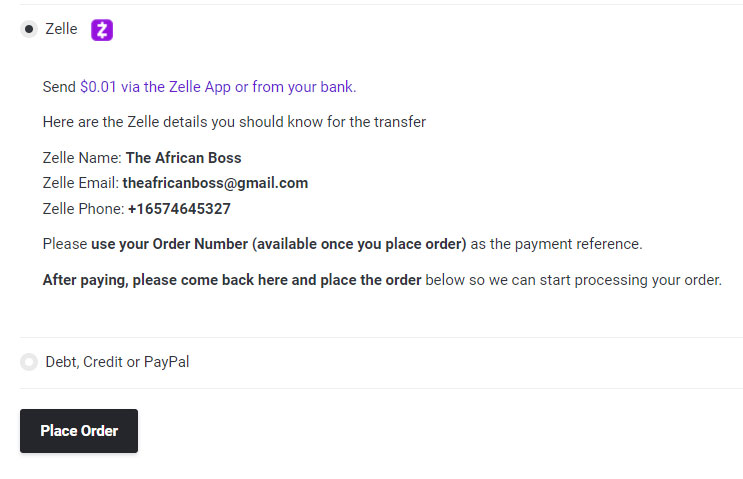This screenshot has width=743, height=479.
Task: Select the Zelle payment radio button
Action: (x=29, y=29)
